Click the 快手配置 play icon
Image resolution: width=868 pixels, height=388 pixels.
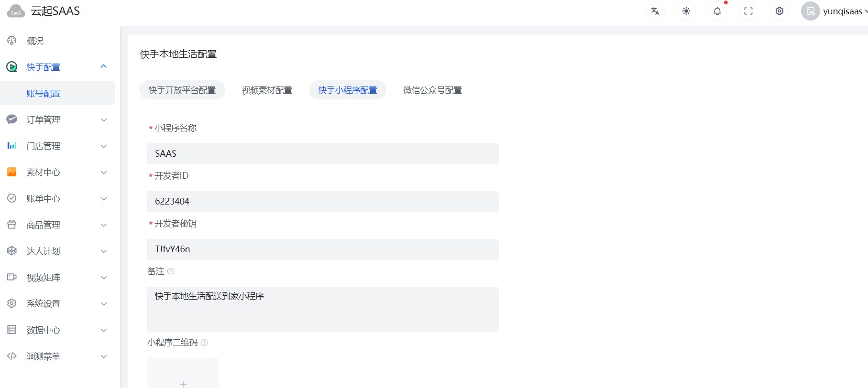point(12,67)
